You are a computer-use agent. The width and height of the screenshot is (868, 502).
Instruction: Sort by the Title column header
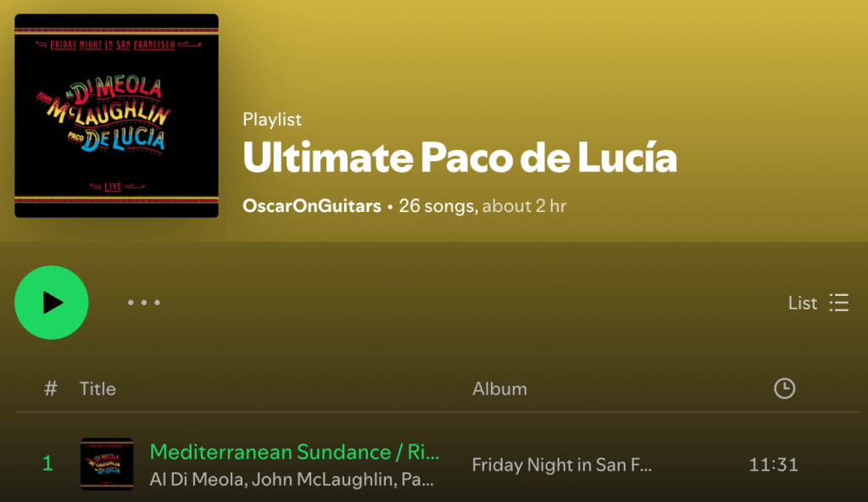coord(97,388)
